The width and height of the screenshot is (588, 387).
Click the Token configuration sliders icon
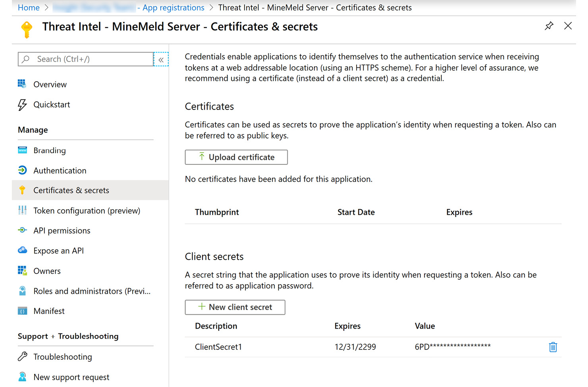(22, 210)
